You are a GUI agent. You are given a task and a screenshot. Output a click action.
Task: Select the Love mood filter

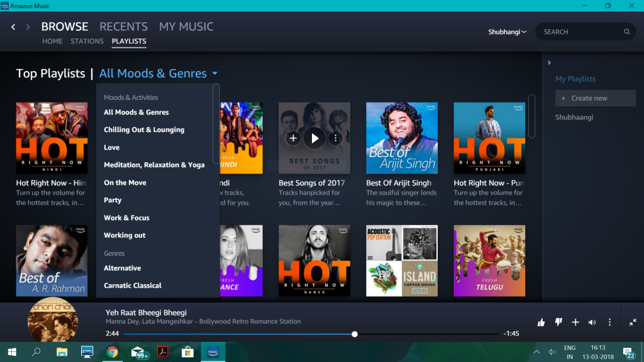point(112,147)
